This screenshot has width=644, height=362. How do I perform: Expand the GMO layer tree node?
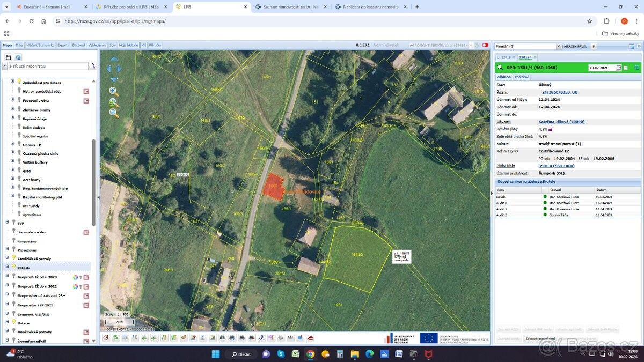tap(12, 171)
